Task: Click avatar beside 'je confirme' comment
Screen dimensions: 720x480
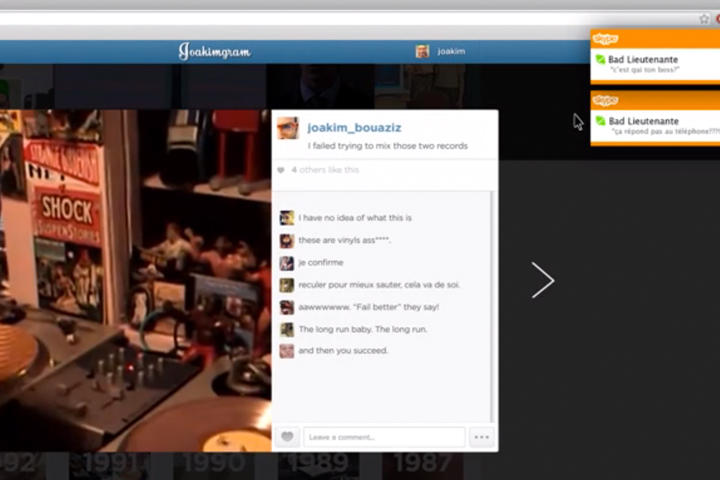Action: pos(287,263)
